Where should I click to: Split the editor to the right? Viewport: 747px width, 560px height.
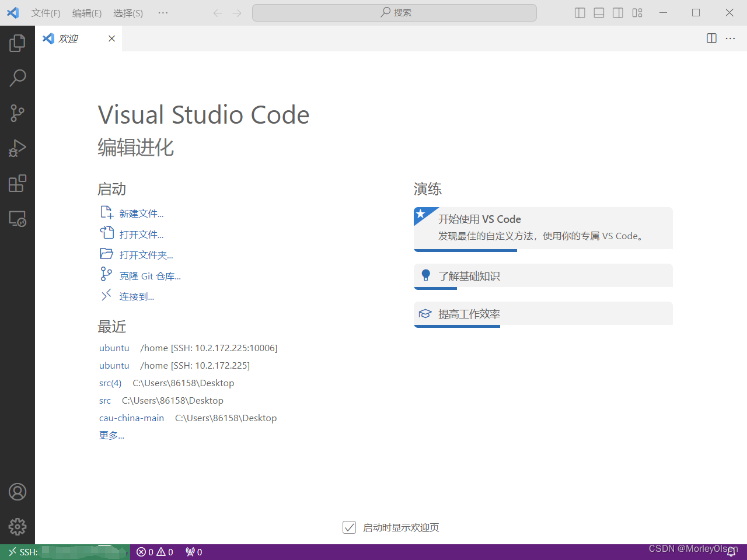(x=711, y=38)
